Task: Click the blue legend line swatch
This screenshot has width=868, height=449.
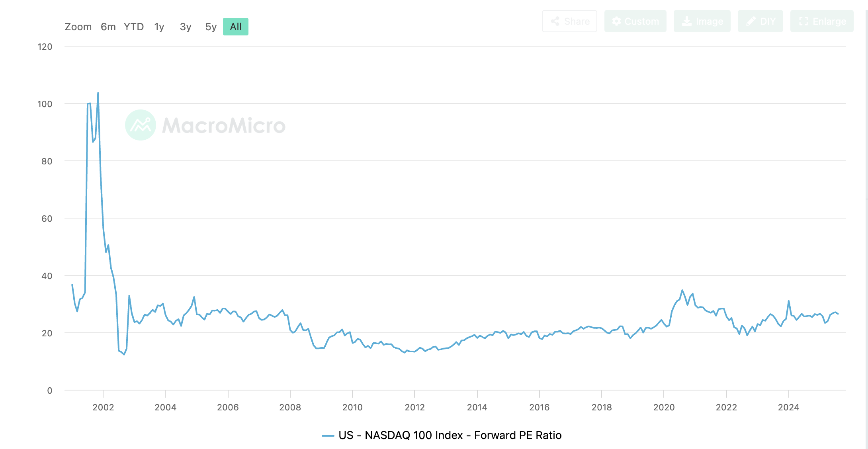Action: (328, 435)
